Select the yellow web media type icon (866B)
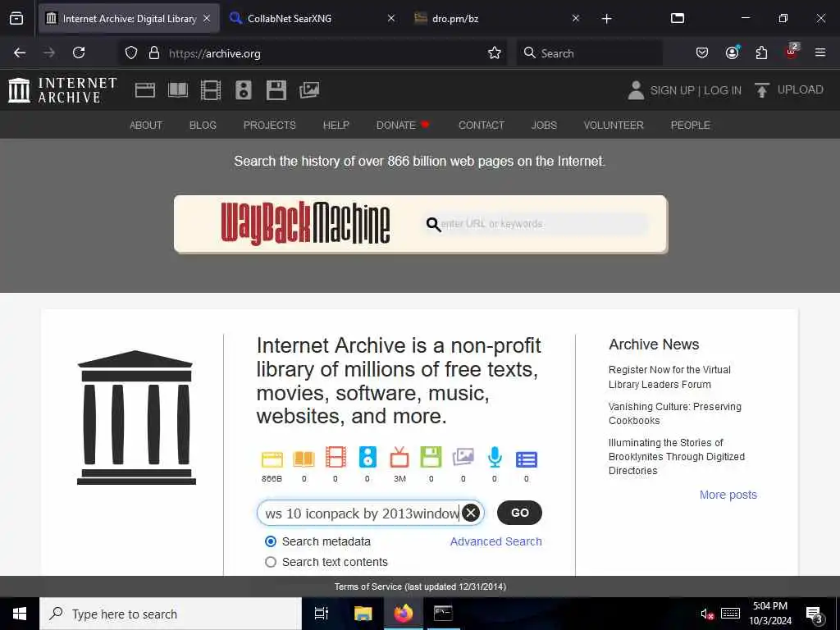Image resolution: width=840 pixels, height=630 pixels. click(272, 459)
